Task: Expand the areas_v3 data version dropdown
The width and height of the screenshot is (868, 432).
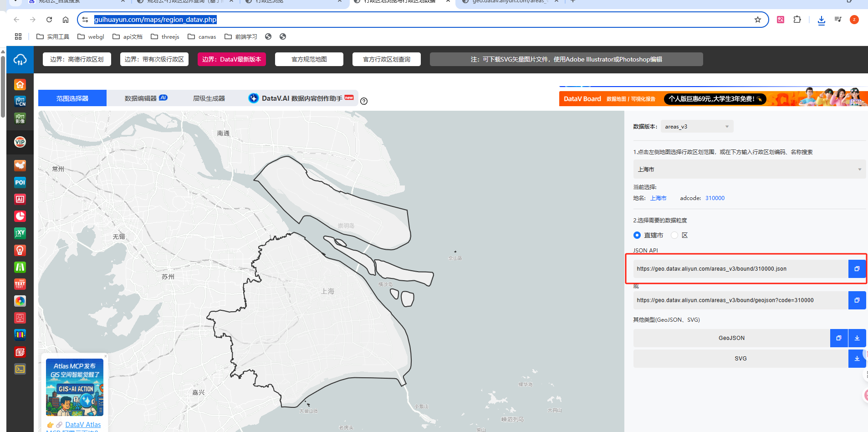Action: 697,127
